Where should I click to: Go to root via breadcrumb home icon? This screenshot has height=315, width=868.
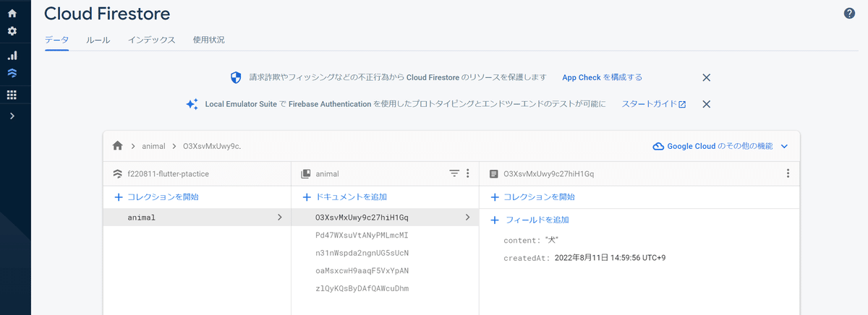point(118,146)
